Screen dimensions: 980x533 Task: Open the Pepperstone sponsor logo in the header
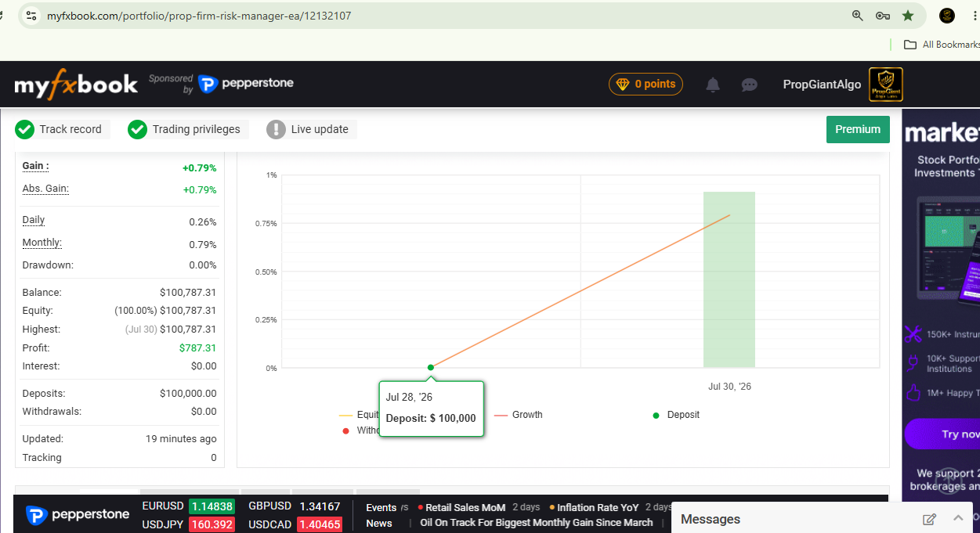[245, 84]
